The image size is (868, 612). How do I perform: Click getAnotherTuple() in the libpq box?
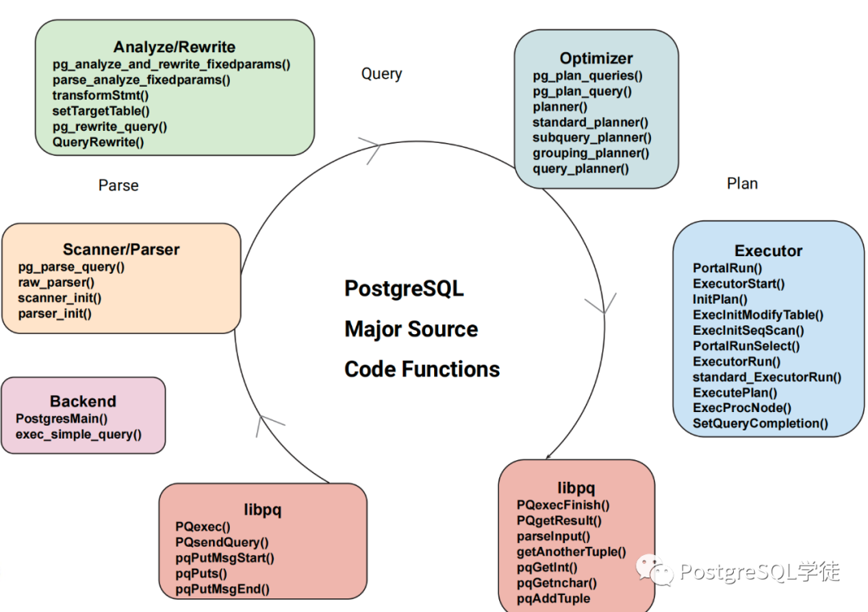pyautogui.click(x=571, y=552)
